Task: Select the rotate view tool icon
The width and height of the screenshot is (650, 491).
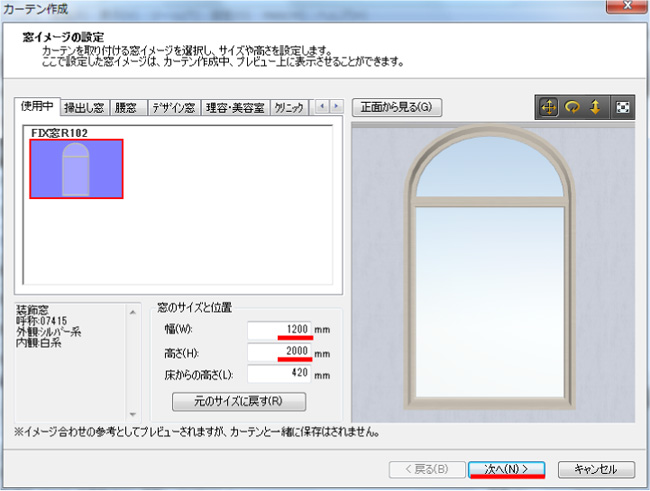Action: coord(573,107)
